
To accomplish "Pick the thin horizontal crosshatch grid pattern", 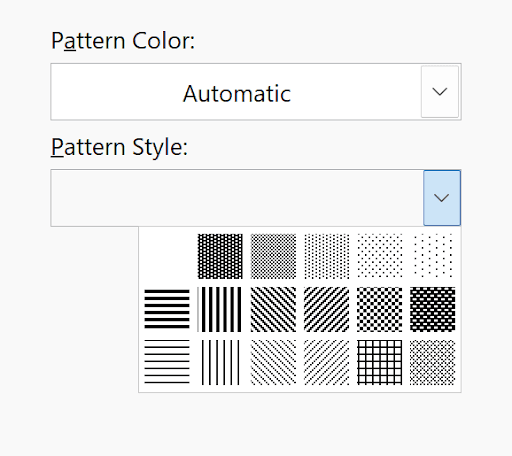I will click(x=380, y=362).
